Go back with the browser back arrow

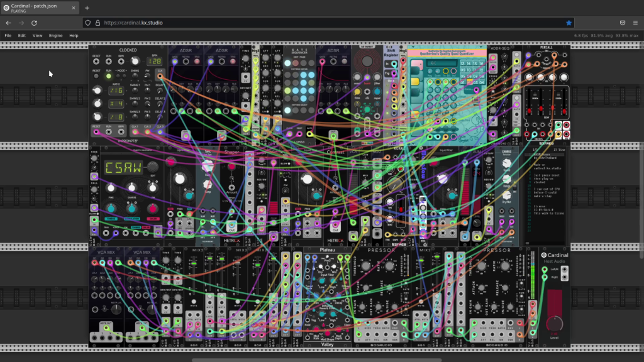(8, 23)
